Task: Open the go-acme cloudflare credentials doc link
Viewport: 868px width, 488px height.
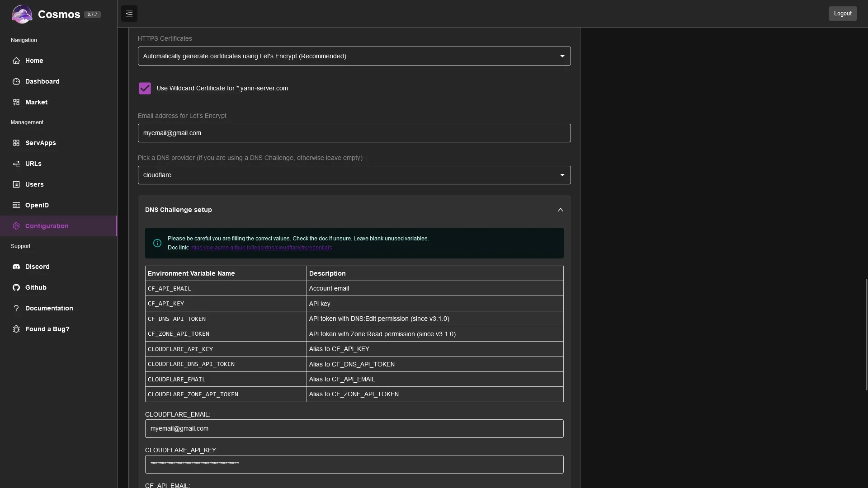Action: (x=261, y=248)
